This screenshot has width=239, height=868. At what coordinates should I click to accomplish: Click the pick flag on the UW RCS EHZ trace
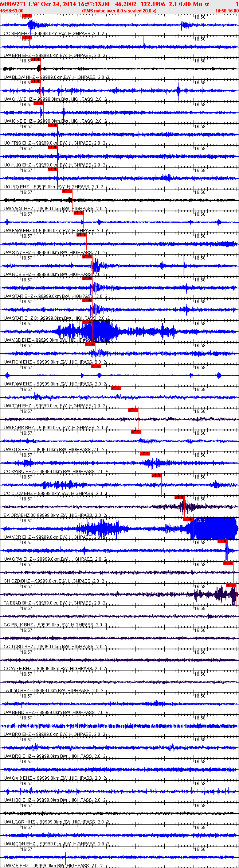87,257
